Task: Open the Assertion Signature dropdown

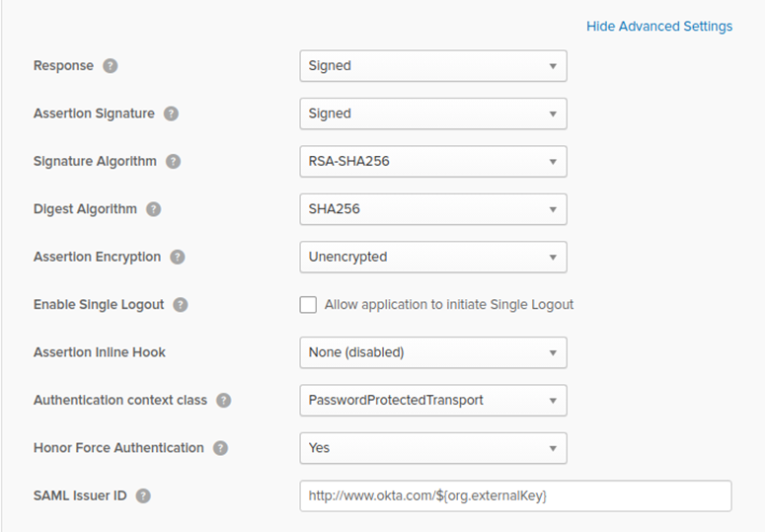Action: click(432, 114)
